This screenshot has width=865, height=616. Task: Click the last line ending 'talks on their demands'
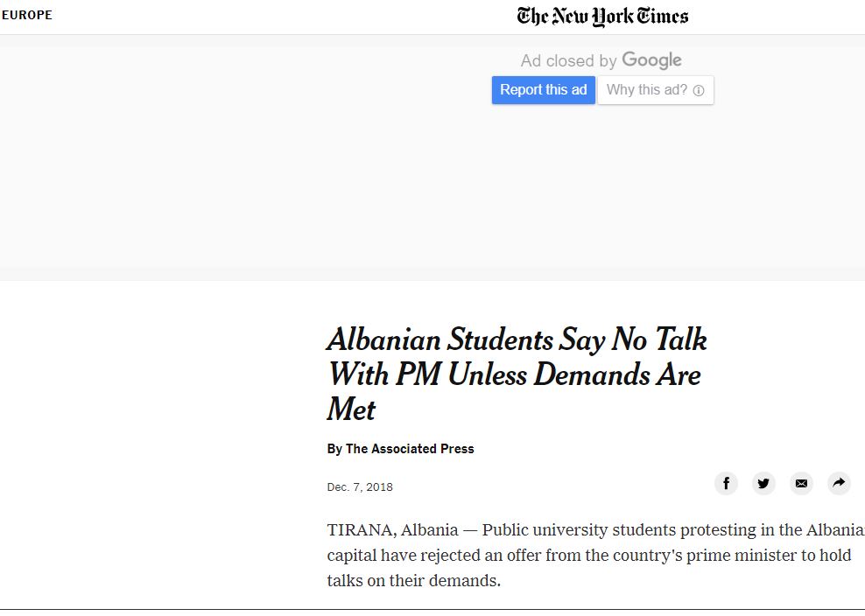pos(413,580)
